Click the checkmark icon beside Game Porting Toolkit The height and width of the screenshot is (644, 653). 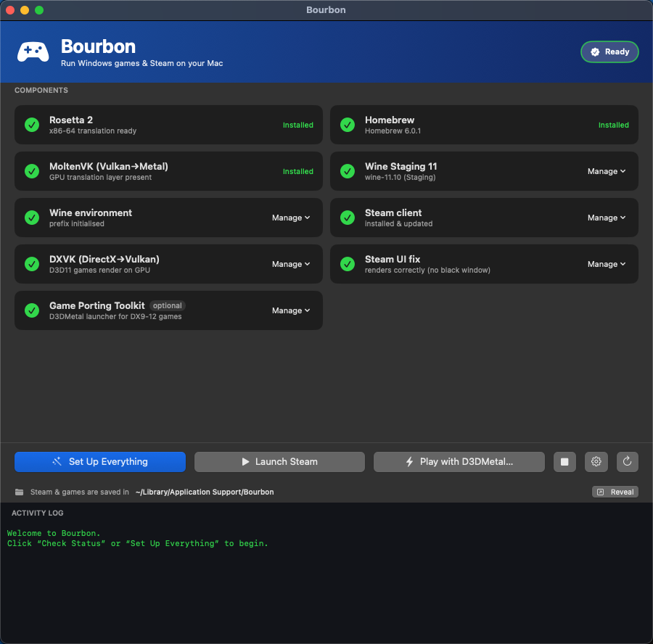[x=32, y=310]
